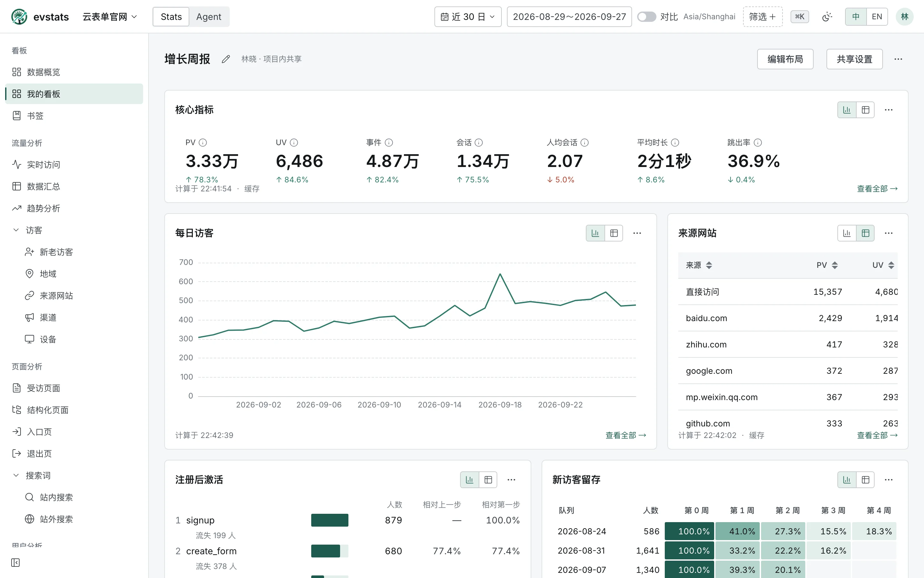Click the 林 user avatar
Screen dimensions: 924x578
[x=904, y=17]
